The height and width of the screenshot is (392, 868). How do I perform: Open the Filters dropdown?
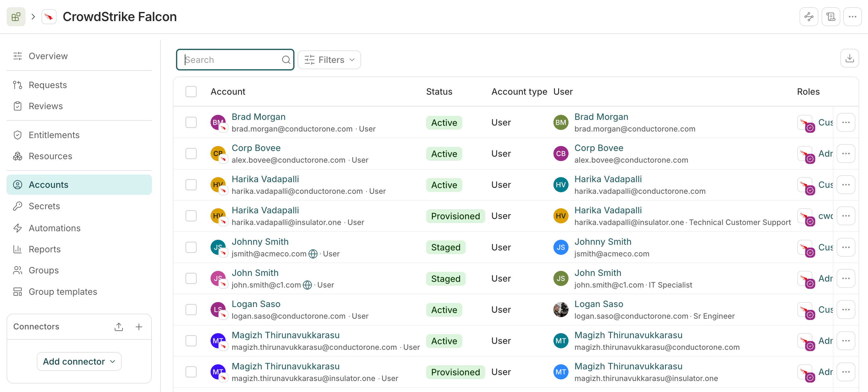[x=329, y=60]
